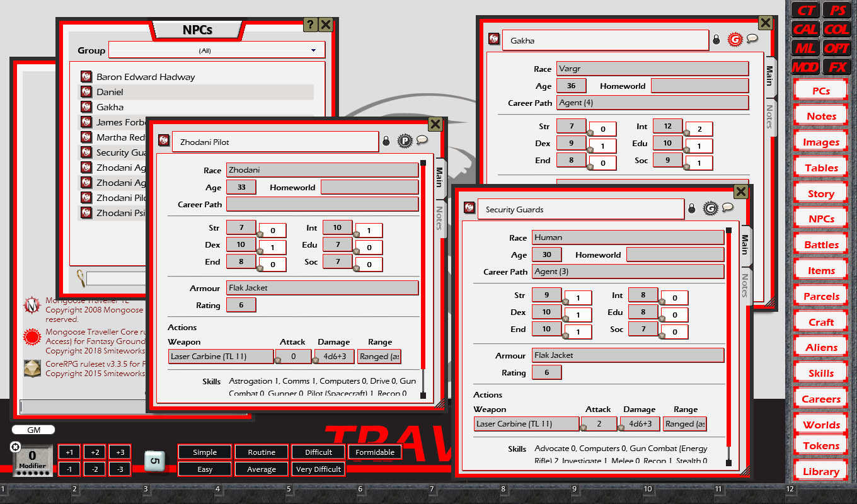This screenshot has height=504, width=857.
Task: Open the Calendar using the CAL icon
Action: [x=805, y=29]
